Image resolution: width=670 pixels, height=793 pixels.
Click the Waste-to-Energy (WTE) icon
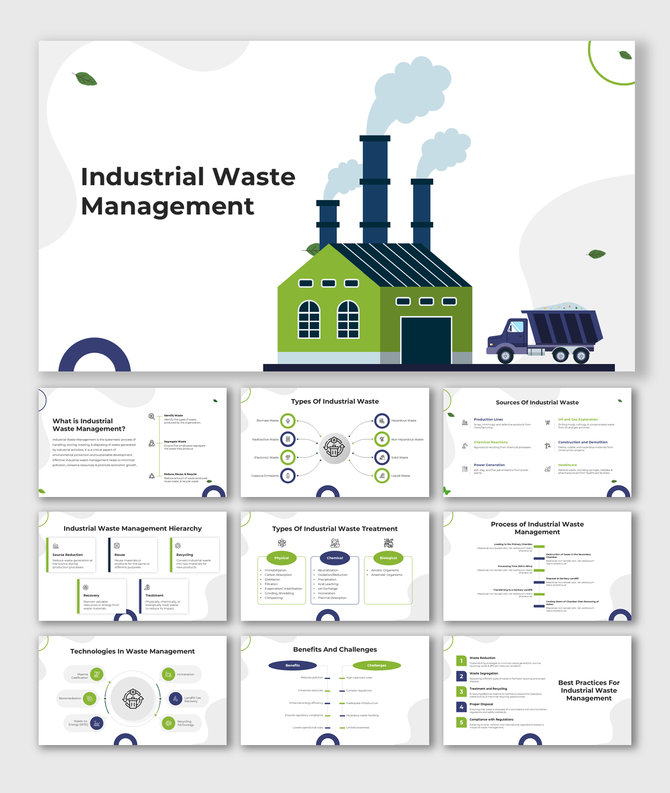tap(97, 723)
